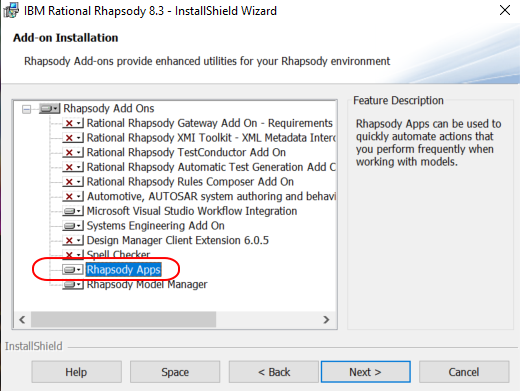Screen dimensions: 520x391
Task: Open the Help button
Action: pos(76,372)
